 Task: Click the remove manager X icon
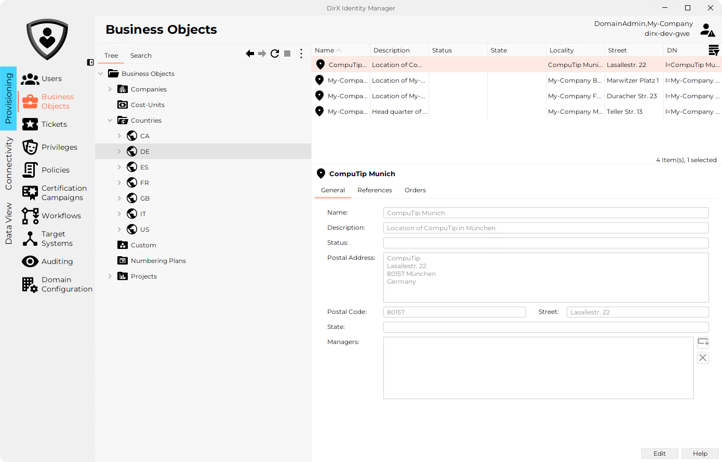[703, 358]
